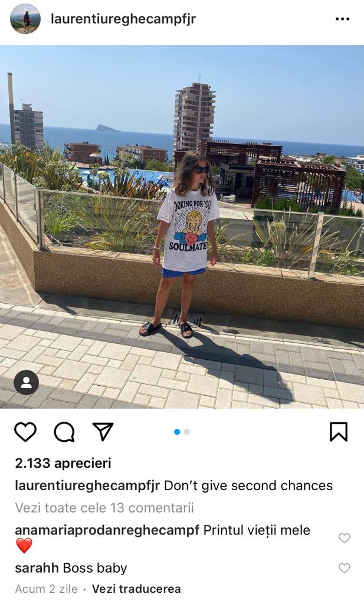Select the first carousel page dot

177,432
